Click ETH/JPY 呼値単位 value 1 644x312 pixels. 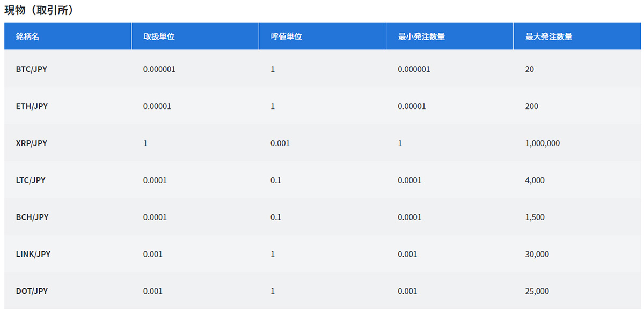pos(273,106)
